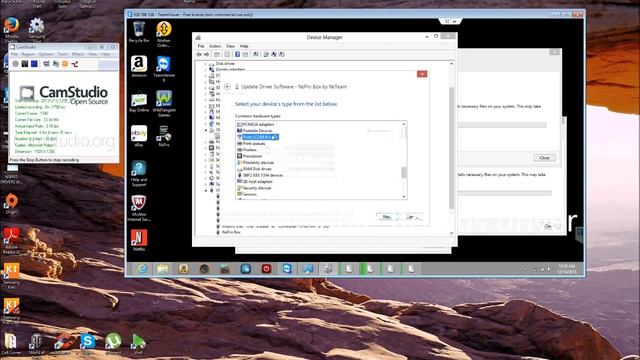Open the File menu in Device Manager
Viewport: 640px width, 360px height.
201,46
